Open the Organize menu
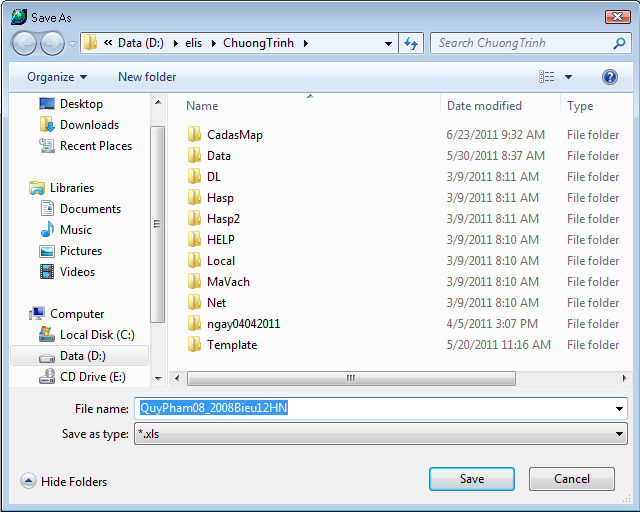Image resolution: width=640 pixels, height=512 pixels. tap(57, 77)
